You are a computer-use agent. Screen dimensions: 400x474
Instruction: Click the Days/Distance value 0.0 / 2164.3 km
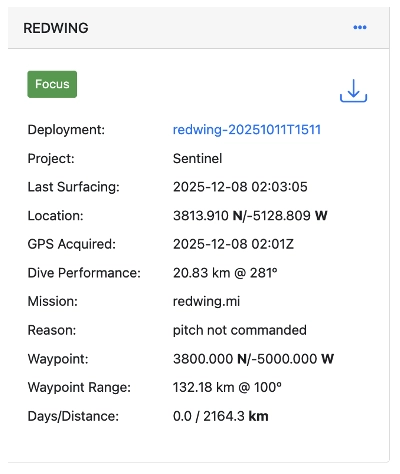(221, 416)
